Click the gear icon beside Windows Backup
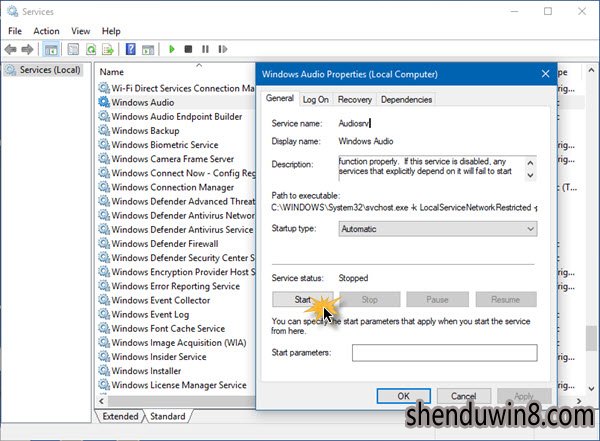The image size is (600, 441). [x=104, y=131]
